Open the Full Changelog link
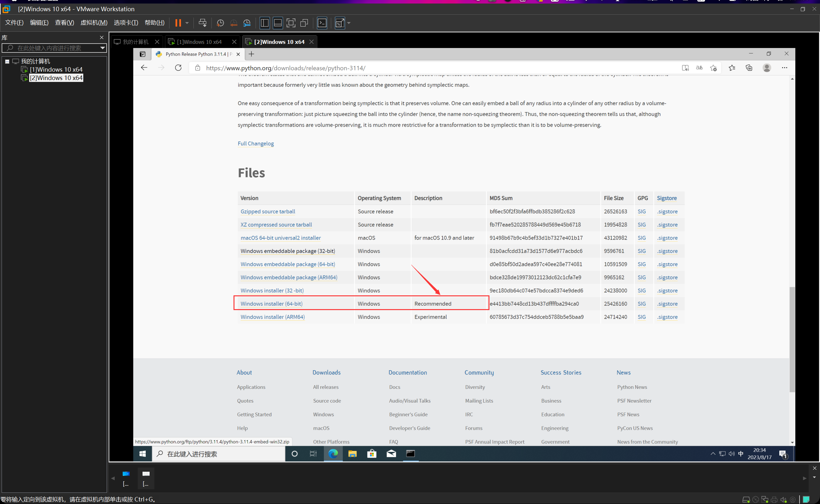The image size is (820, 504). (256, 143)
